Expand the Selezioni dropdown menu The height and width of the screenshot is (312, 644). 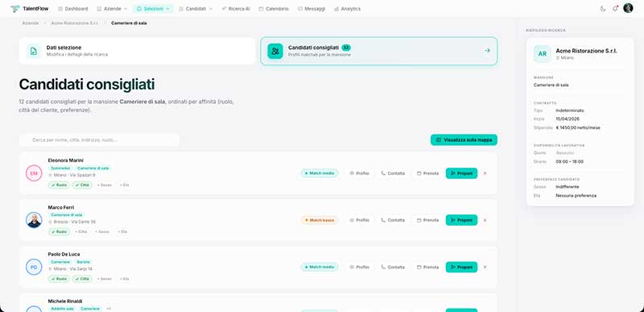click(153, 9)
